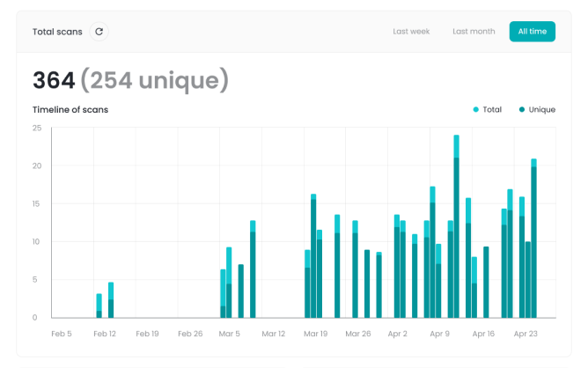Toggle the Unique series legend label
This screenshot has height=368, width=588.
click(542, 110)
